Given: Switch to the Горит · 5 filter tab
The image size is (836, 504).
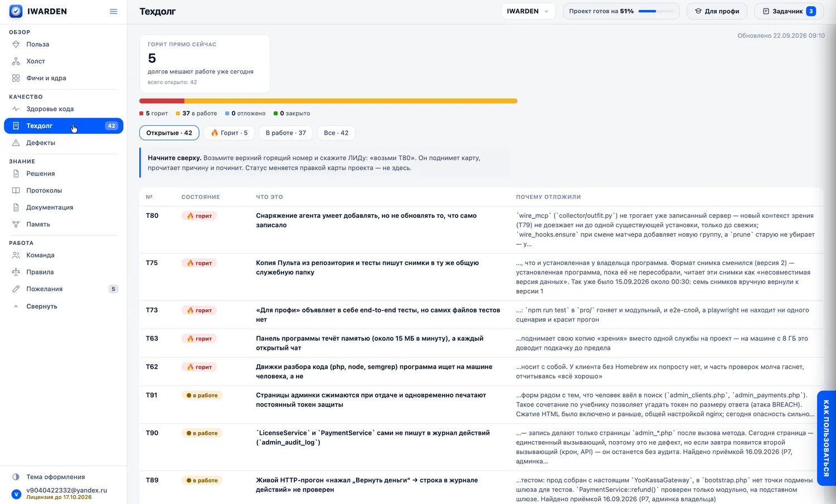Looking at the screenshot, I should click(229, 133).
